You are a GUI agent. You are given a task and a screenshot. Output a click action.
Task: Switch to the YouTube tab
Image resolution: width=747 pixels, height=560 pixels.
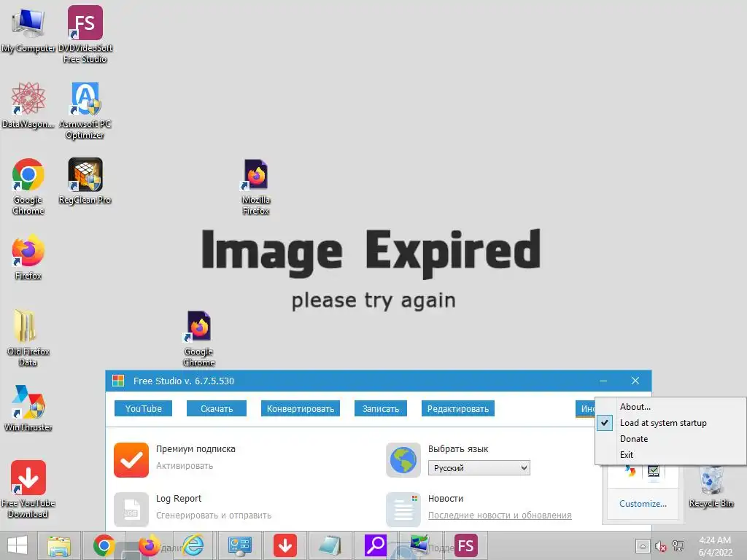[144, 408]
